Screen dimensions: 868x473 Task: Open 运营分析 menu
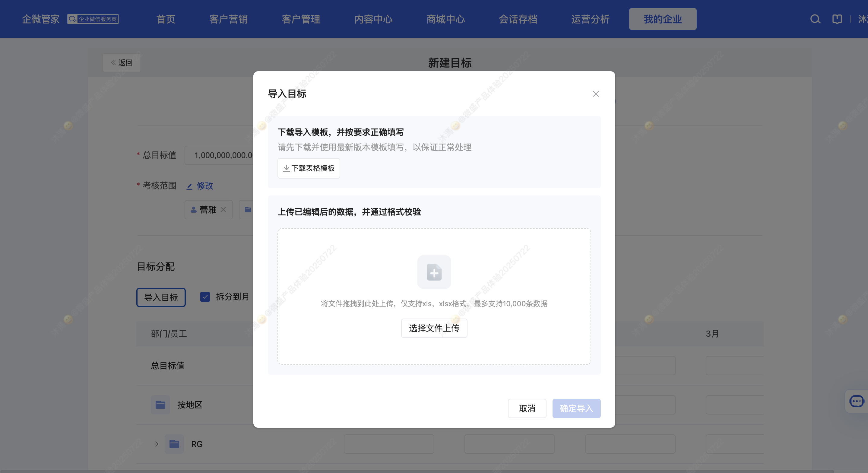point(590,19)
